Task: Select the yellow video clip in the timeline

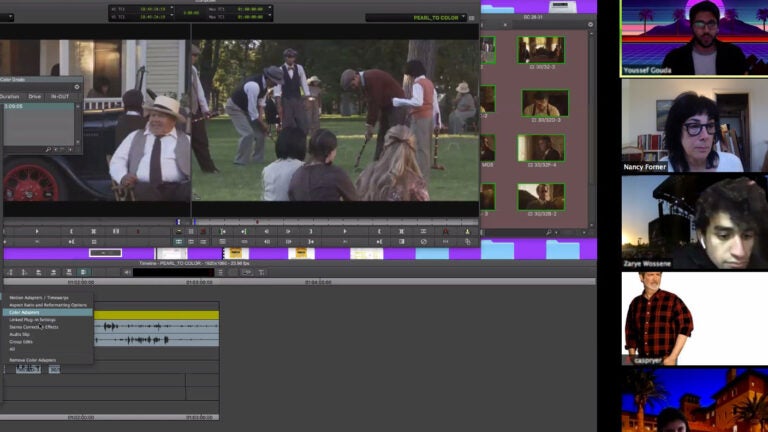Action: 156,315
